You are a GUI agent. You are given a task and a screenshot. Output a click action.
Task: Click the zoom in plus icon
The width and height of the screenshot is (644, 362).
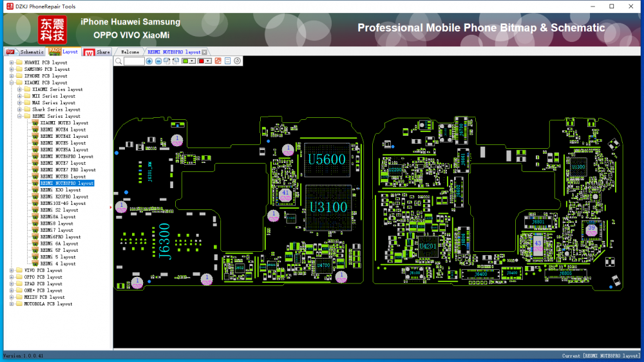click(x=149, y=61)
